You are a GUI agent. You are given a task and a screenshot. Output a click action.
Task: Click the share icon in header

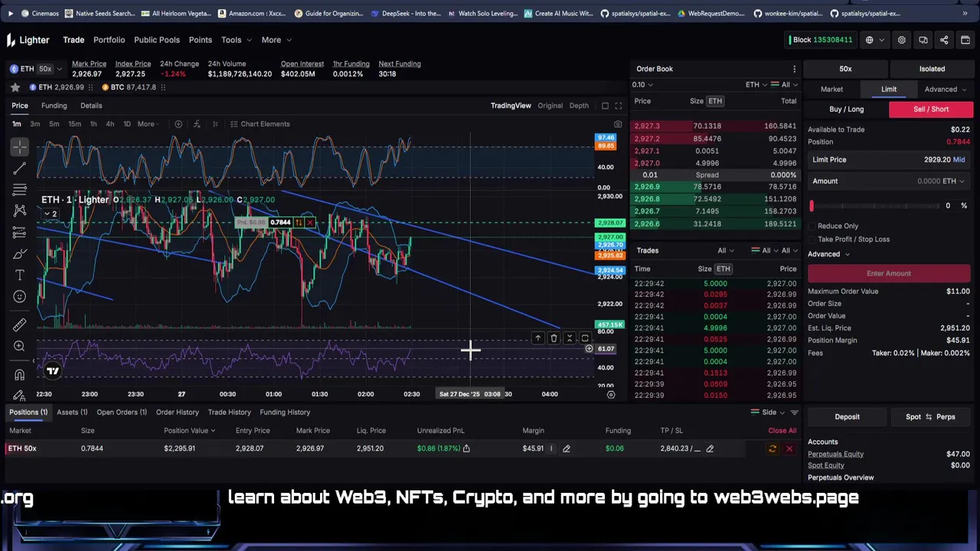coord(944,40)
